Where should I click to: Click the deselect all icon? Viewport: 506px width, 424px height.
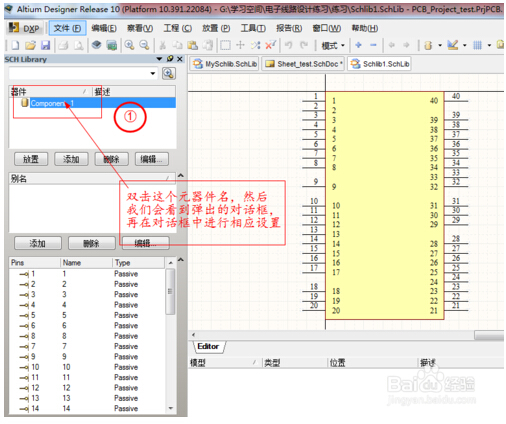[256, 45]
